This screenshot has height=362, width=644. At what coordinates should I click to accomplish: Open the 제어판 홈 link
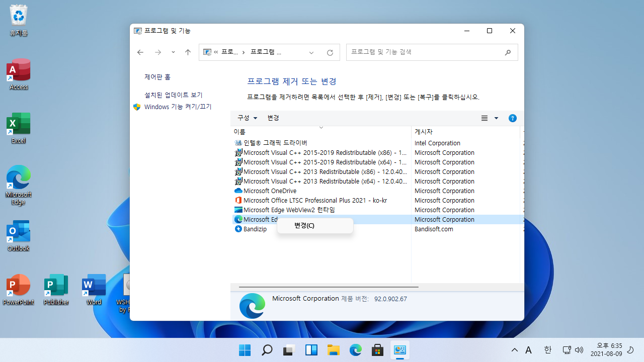tap(157, 77)
